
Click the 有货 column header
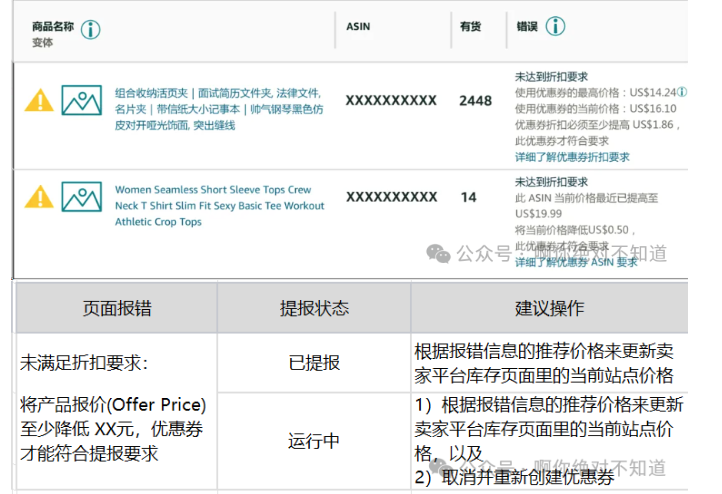point(470,27)
